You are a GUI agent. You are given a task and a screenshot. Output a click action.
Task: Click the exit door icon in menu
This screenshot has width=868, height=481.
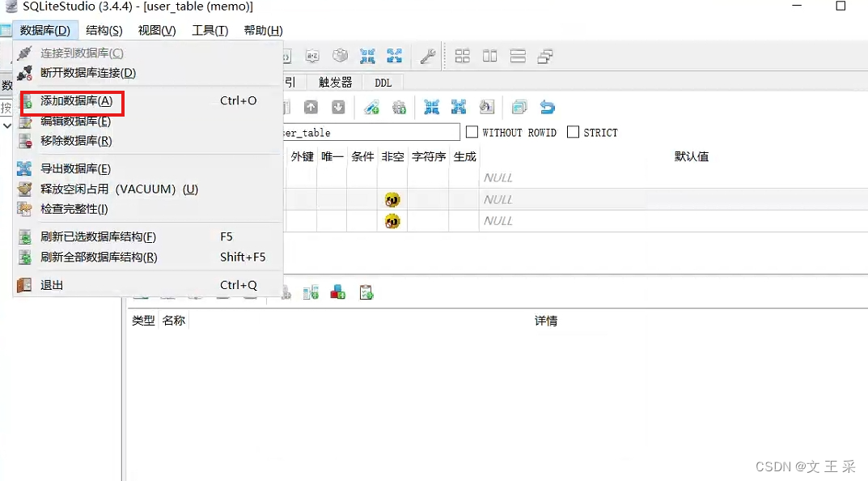(x=24, y=285)
